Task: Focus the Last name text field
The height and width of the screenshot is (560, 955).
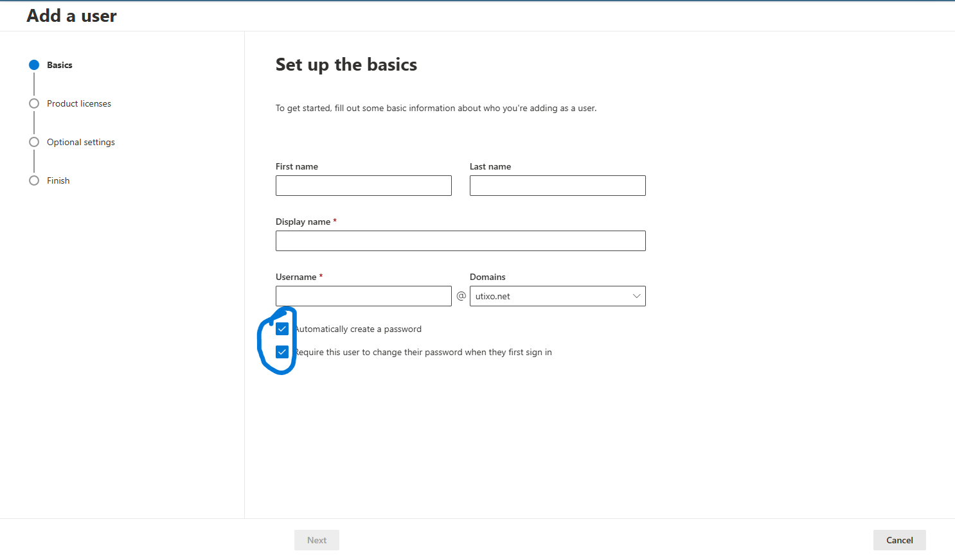Action: pyautogui.click(x=557, y=186)
